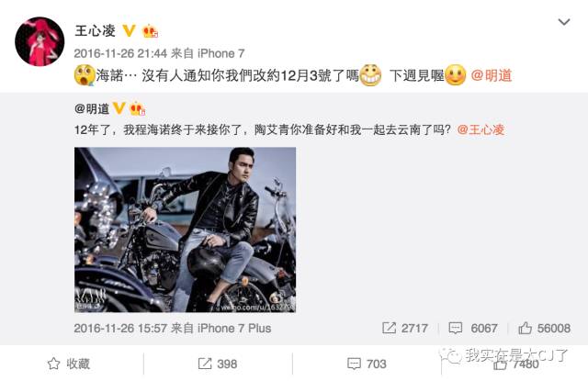Click repost icon showing 2717

pyautogui.click(x=389, y=328)
